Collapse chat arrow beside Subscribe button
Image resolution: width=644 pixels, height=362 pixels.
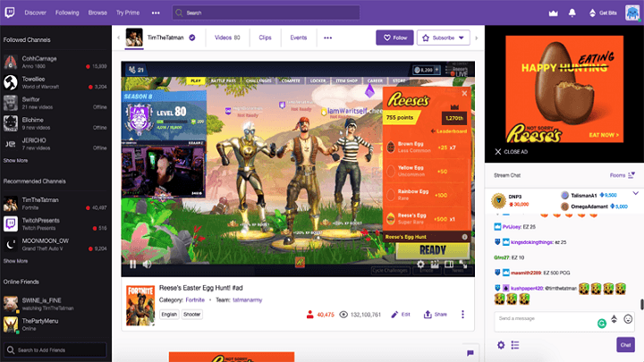477,38
